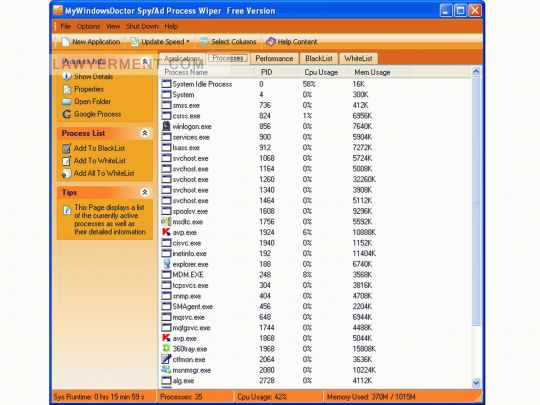Sort by the Mem Usage column header
The image size is (540, 405).
coord(379,72)
